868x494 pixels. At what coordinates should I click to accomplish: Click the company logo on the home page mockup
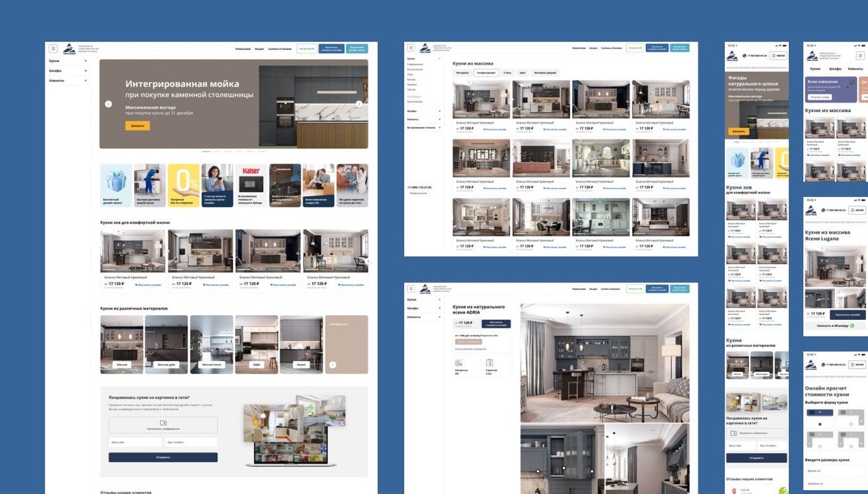point(69,49)
